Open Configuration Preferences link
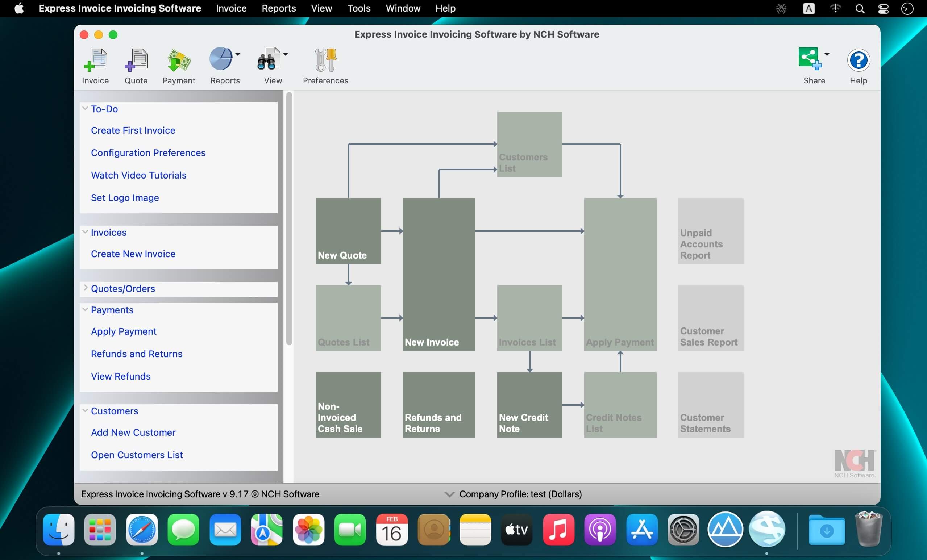This screenshot has width=927, height=560. 148,153
